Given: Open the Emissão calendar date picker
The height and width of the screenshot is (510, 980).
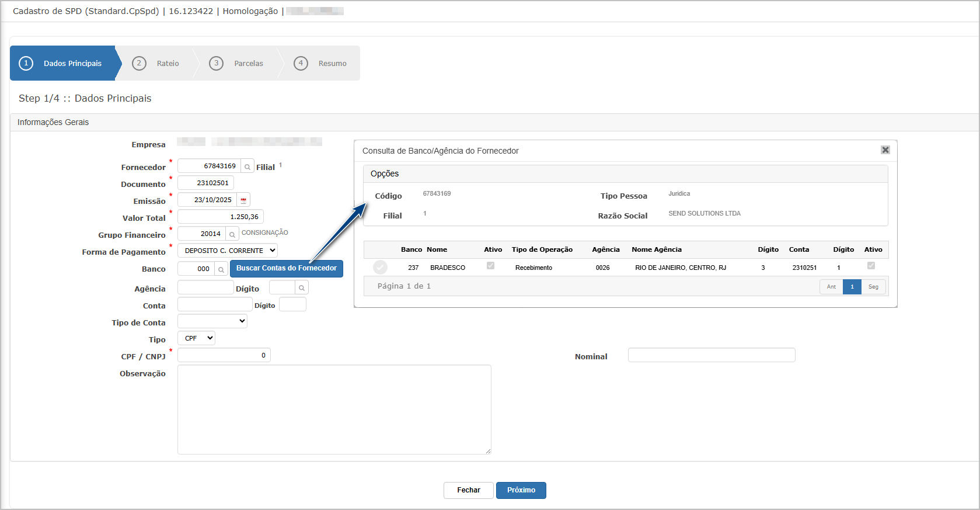Looking at the screenshot, I should pyautogui.click(x=243, y=200).
